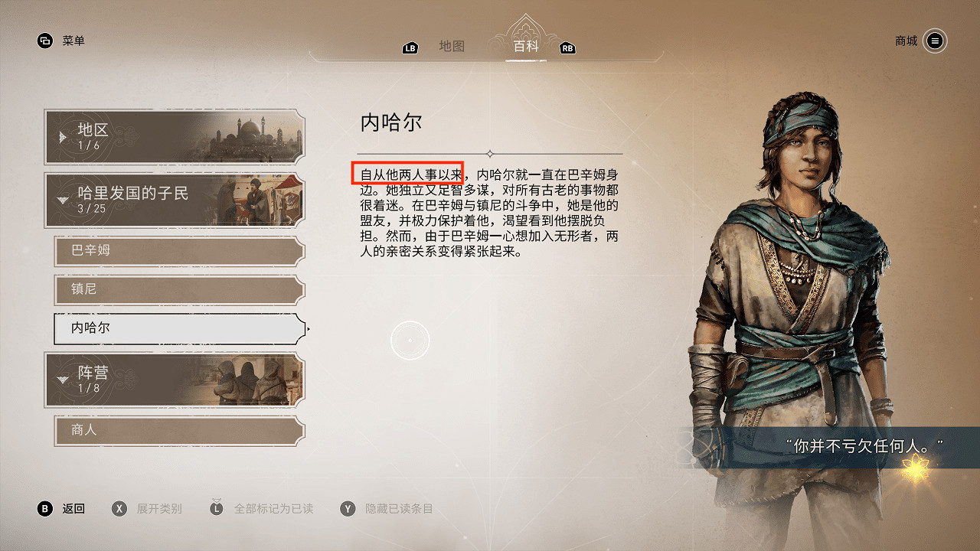The width and height of the screenshot is (980, 551).
Task: Click the 菜单 view button icon
Action: click(x=45, y=41)
